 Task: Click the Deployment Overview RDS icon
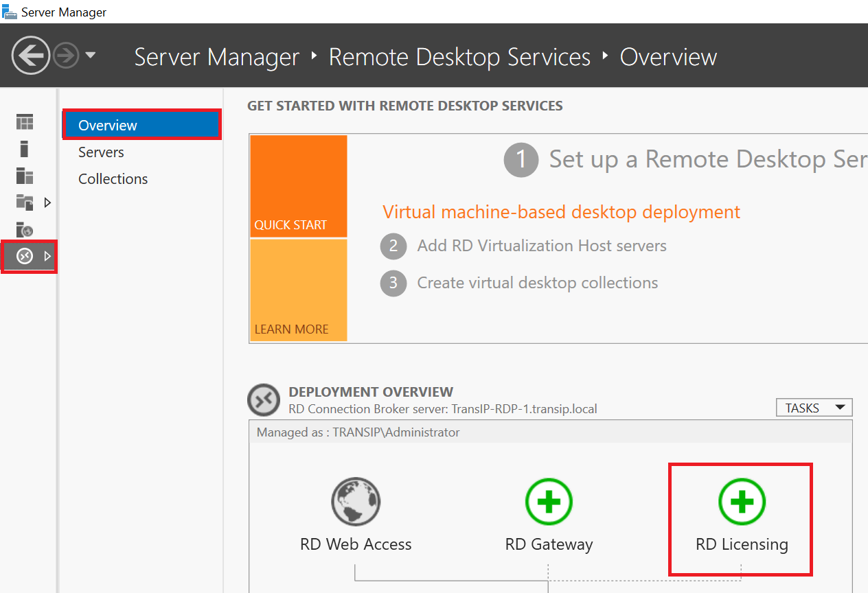coord(264,400)
